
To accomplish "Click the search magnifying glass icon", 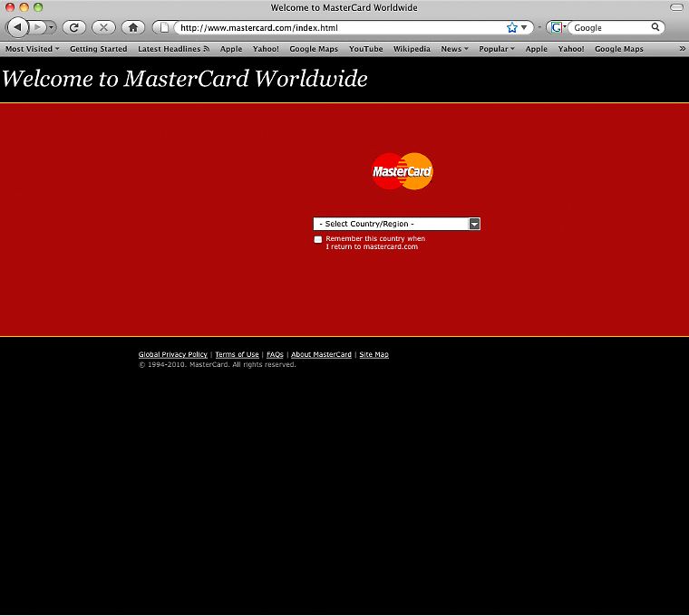I will (656, 27).
